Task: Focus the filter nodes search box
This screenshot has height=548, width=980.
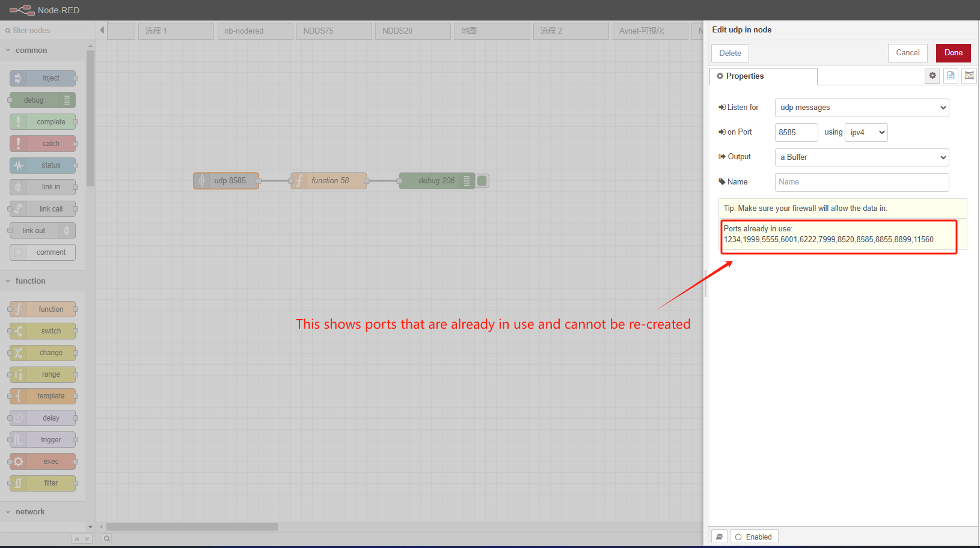Action: (x=47, y=31)
